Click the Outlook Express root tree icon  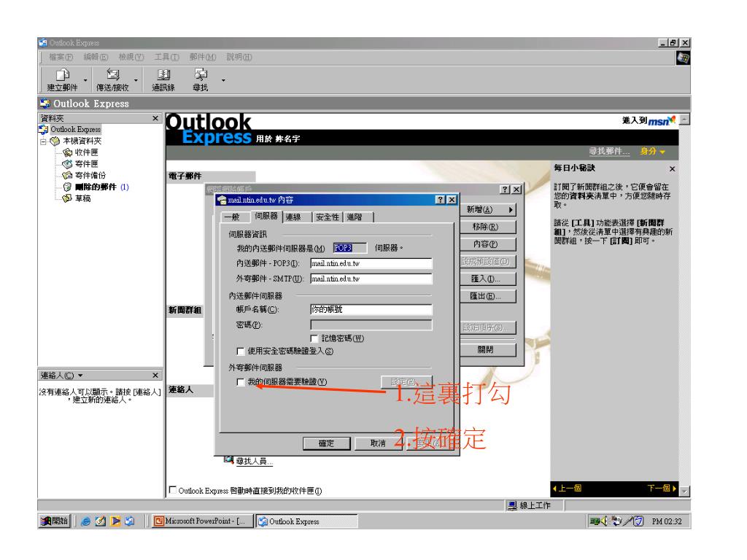[43, 130]
